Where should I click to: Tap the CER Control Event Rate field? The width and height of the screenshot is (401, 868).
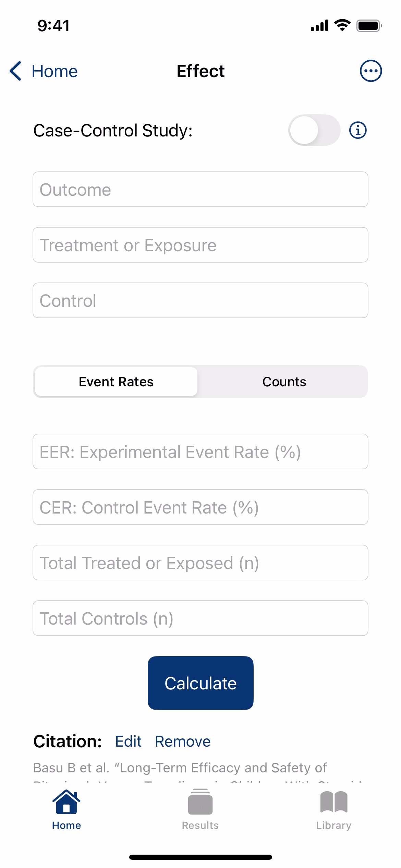(200, 507)
